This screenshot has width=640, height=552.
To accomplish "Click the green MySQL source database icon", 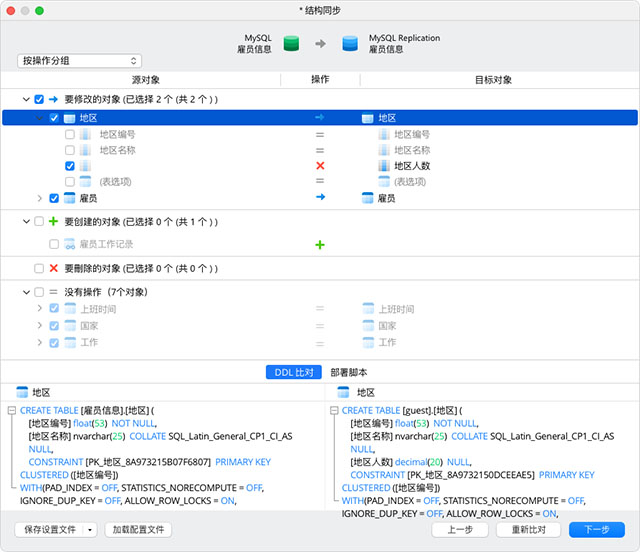I will (x=291, y=44).
